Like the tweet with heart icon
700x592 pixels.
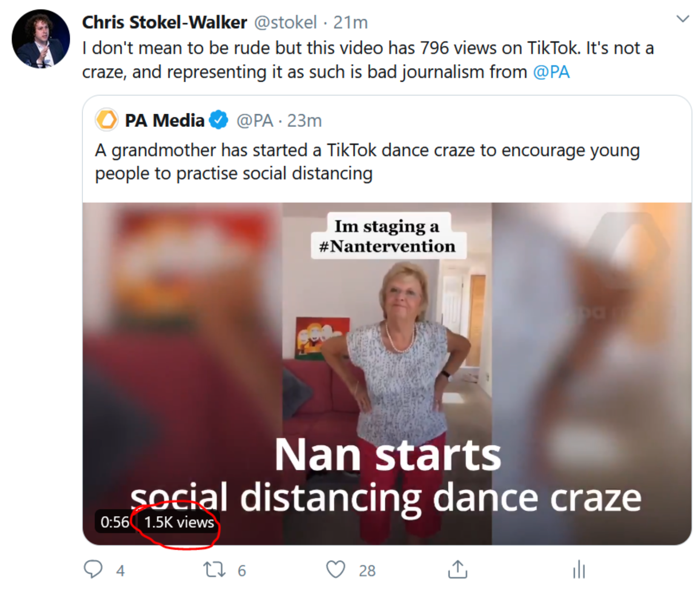[336, 569]
